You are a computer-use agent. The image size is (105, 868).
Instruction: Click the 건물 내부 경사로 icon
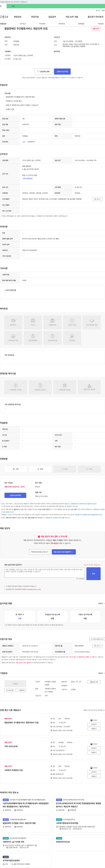pos(89,387)
